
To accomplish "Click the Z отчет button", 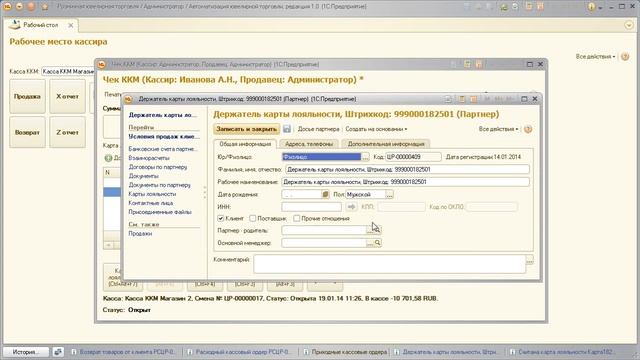I will coord(67,132).
